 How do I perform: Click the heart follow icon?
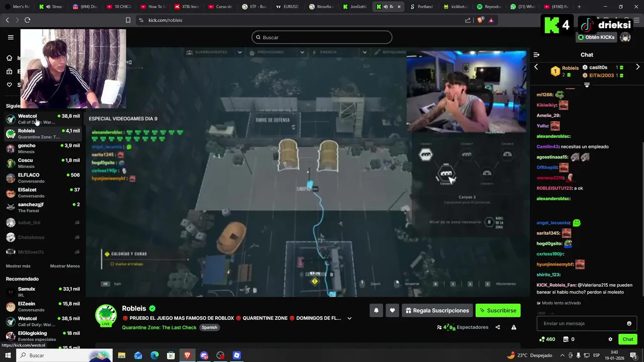click(x=392, y=311)
